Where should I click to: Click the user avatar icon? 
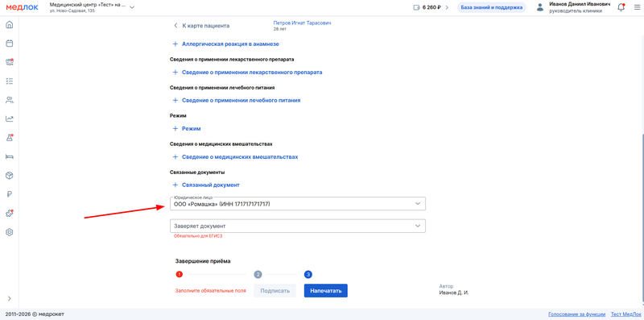pos(540,7)
